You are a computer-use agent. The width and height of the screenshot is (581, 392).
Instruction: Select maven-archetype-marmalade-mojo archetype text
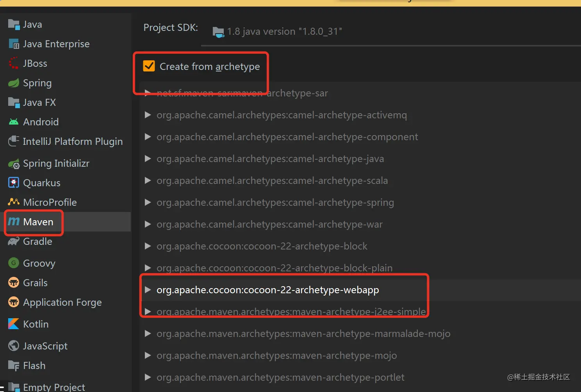click(303, 334)
